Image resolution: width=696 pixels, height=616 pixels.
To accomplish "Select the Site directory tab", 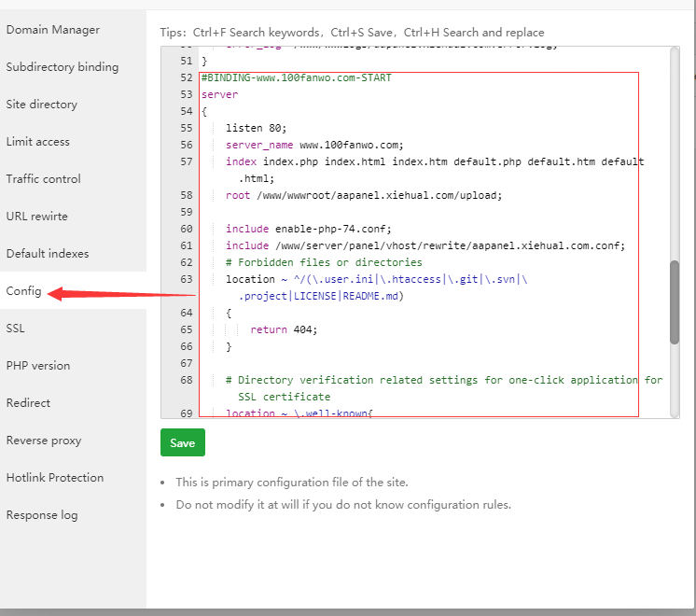I will coord(41,105).
